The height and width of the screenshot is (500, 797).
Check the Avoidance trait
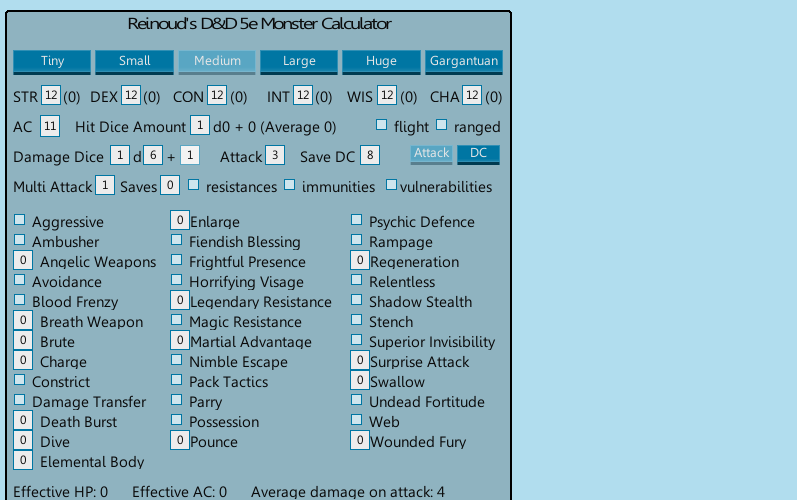point(19,279)
